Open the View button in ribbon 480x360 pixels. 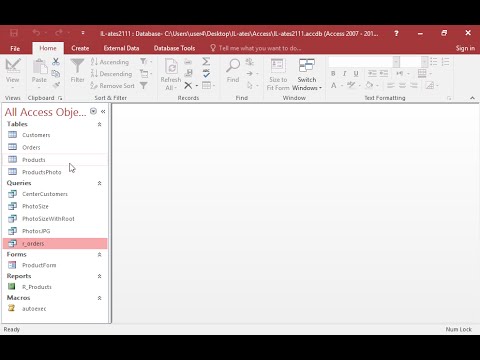[13, 74]
